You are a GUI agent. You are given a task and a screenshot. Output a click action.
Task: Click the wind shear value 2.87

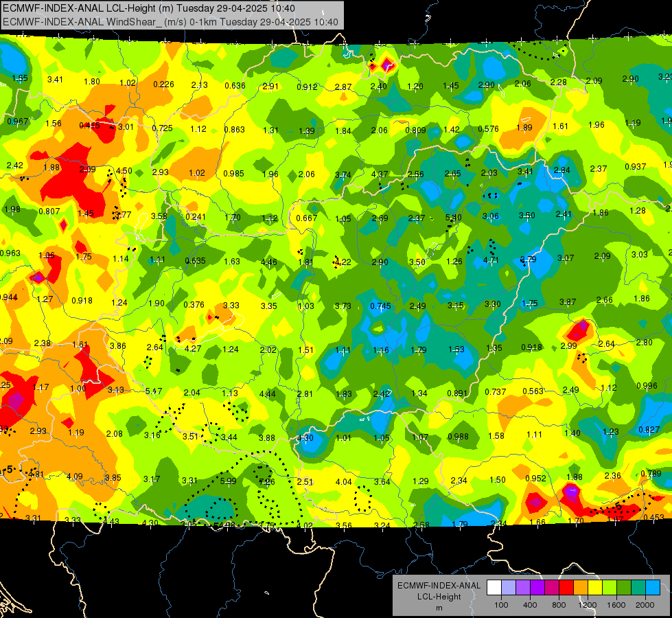(343, 87)
